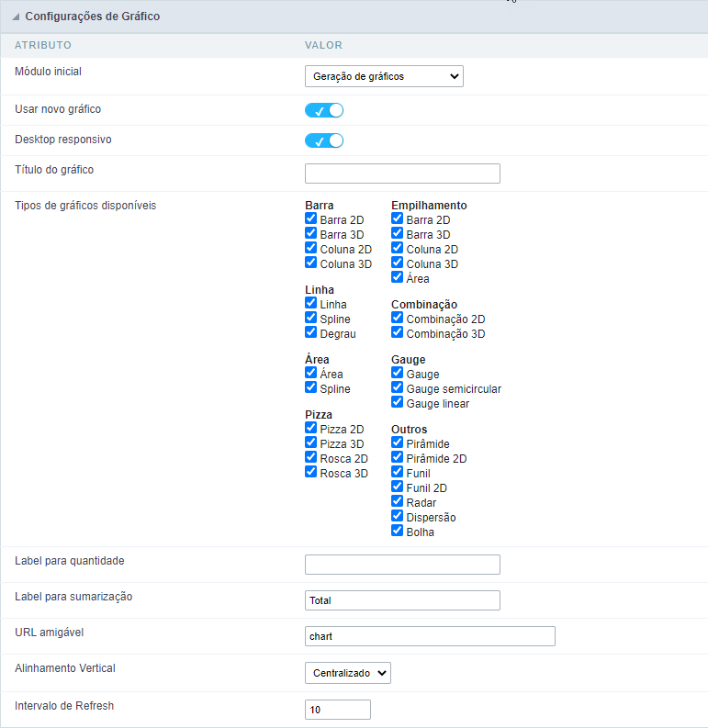Click the VALOR column header

(x=323, y=45)
